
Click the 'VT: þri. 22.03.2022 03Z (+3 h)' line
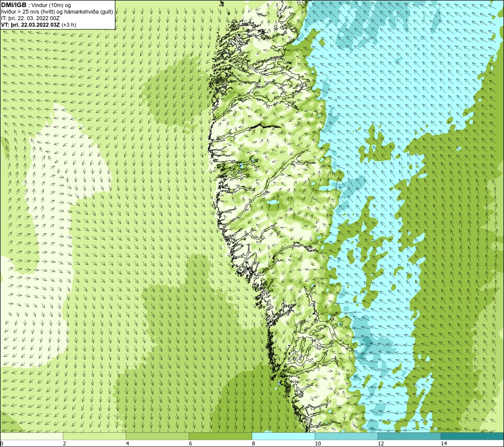tap(39, 25)
